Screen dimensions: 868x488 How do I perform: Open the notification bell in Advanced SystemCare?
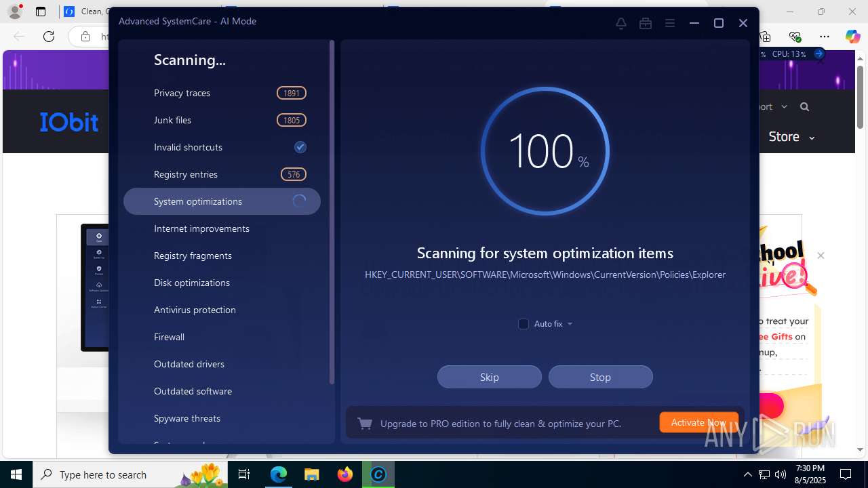[621, 23]
